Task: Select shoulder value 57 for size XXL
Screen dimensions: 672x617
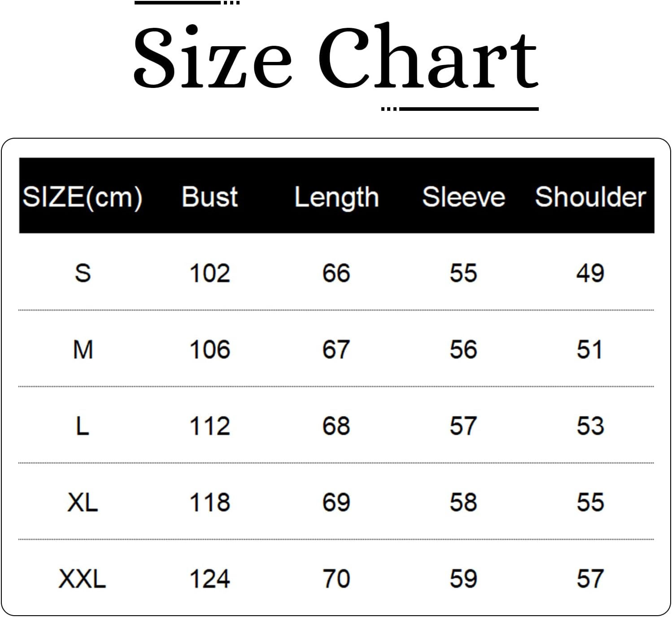Action: pos(590,579)
